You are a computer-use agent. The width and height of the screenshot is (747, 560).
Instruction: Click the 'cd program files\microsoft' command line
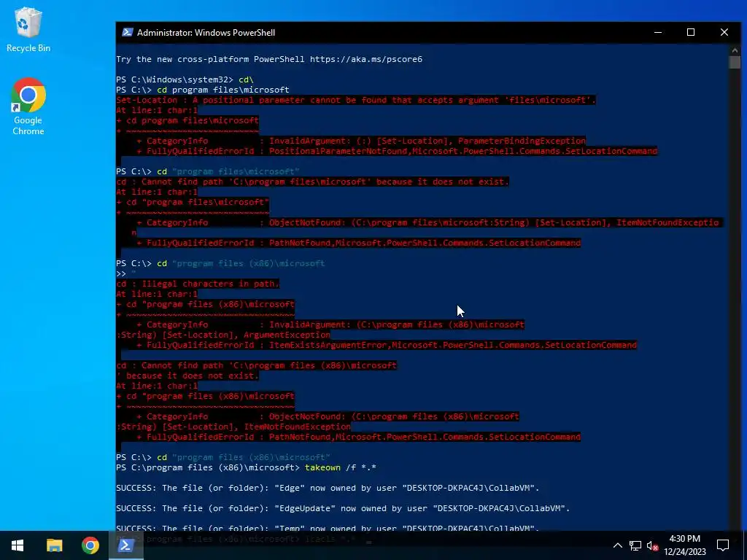pyautogui.click(x=203, y=90)
